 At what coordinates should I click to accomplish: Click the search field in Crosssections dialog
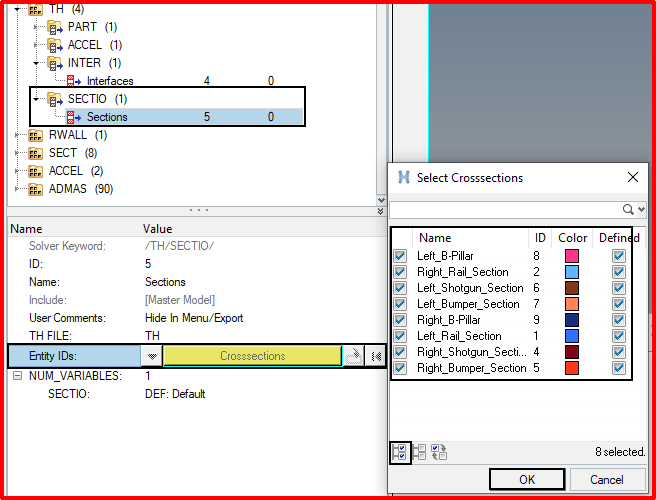(505, 209)
